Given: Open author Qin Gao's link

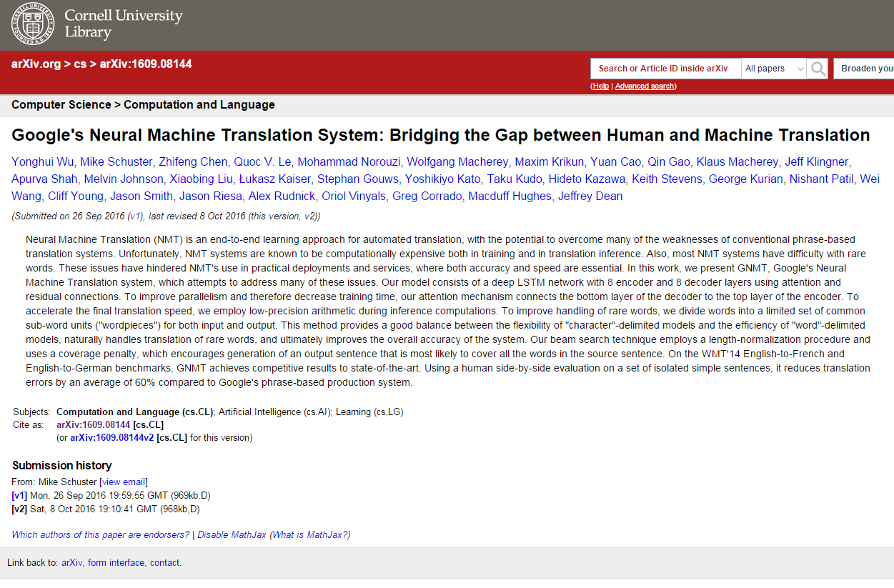Looking at the screenshot, I should 669,161.
